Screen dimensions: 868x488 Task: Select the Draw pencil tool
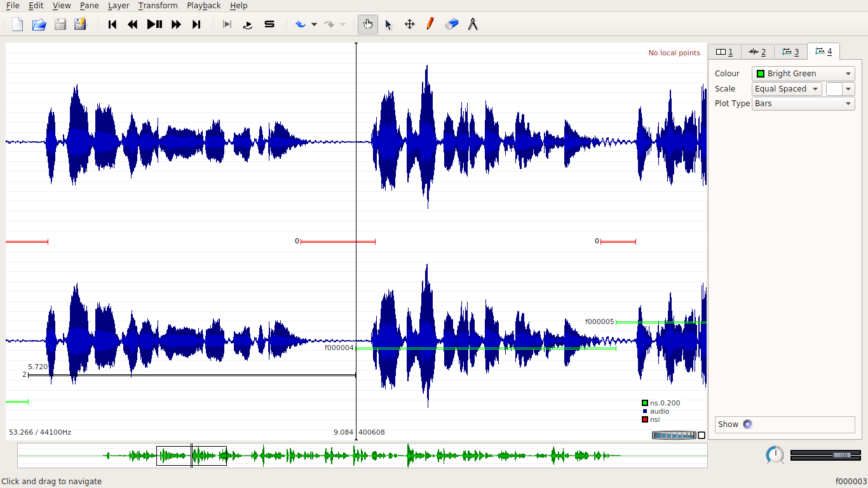[430, 24]
